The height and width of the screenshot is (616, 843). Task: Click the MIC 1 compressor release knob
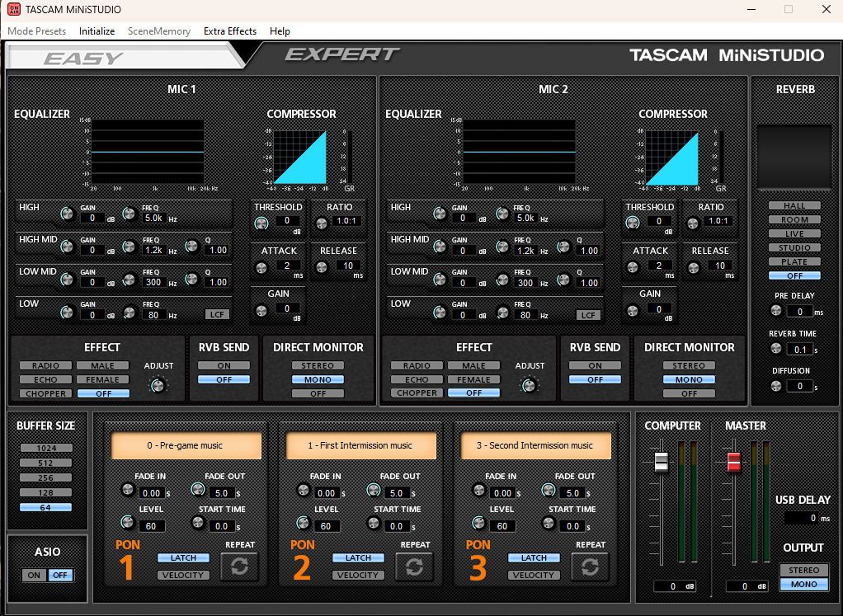322,267
